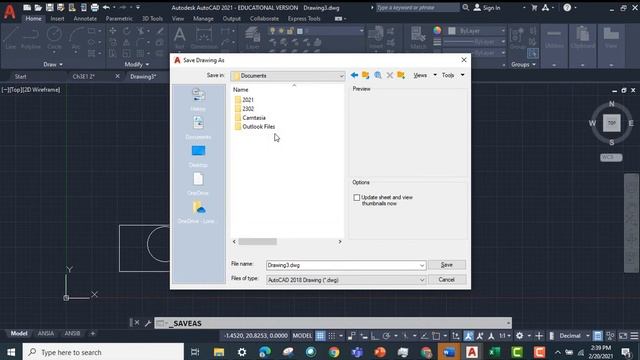Click Sign In in title bar

pyautogui.click(x=487, y=7)
